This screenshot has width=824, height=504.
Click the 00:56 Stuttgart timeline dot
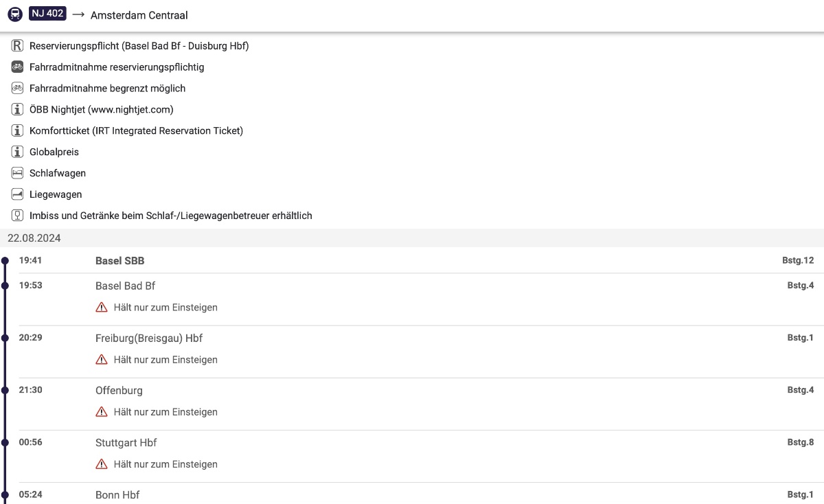5,443
